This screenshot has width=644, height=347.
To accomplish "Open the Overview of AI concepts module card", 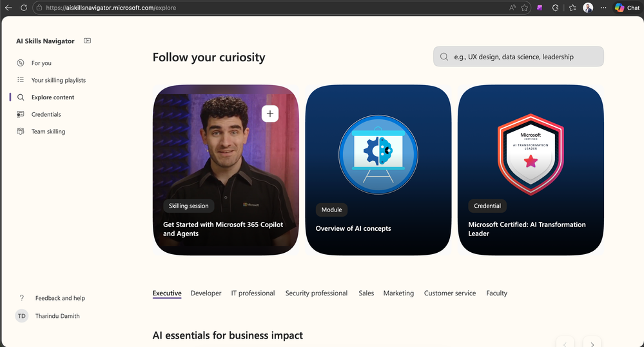I will click(x=378, y=170).
